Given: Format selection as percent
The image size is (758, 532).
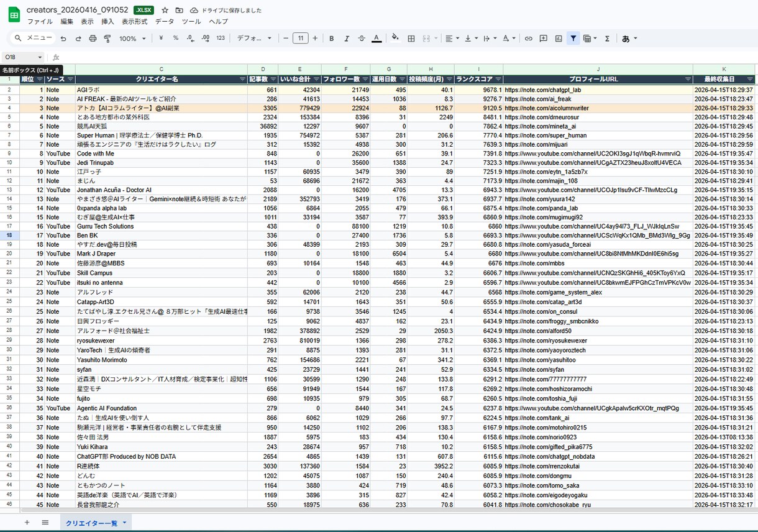Looking at the screenshot, I should point(176,39).
